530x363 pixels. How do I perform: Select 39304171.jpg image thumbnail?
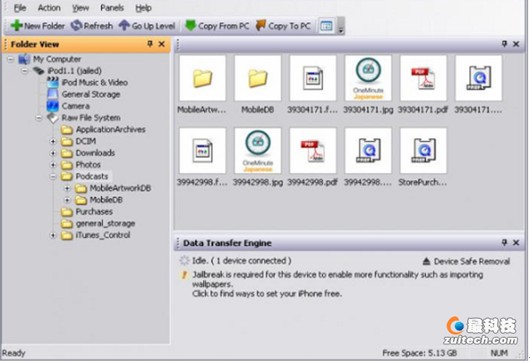368,78
